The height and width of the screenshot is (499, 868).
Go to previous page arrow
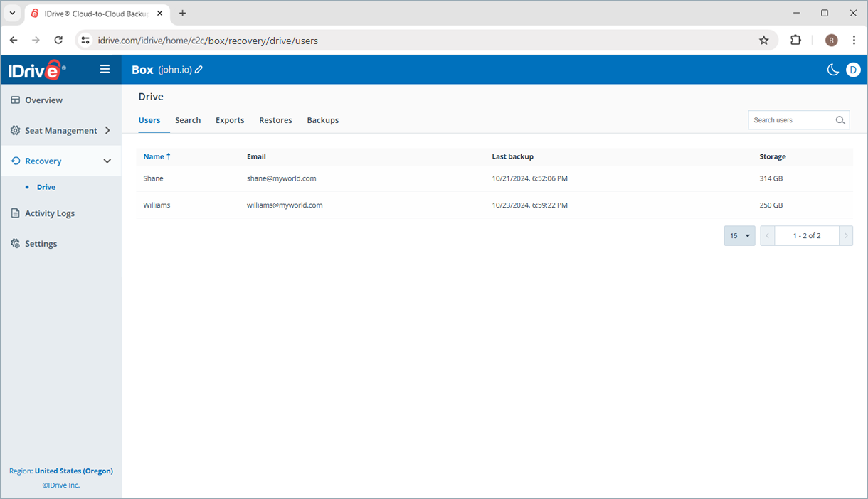[x=767, y=236]
